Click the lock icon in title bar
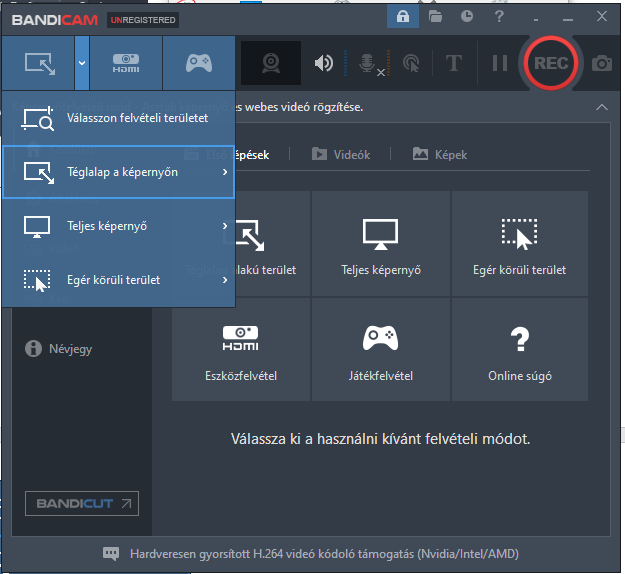This screenshot has width=625, height=574. click(x=403, y=17)
